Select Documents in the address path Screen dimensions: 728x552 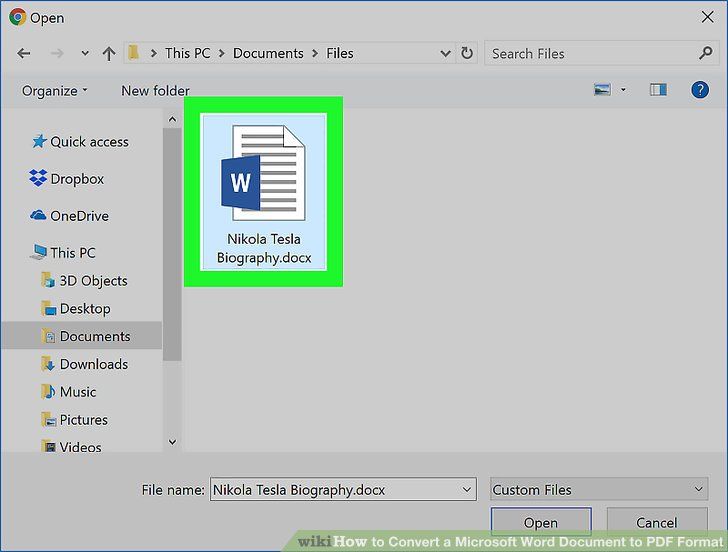coord(268,53)
